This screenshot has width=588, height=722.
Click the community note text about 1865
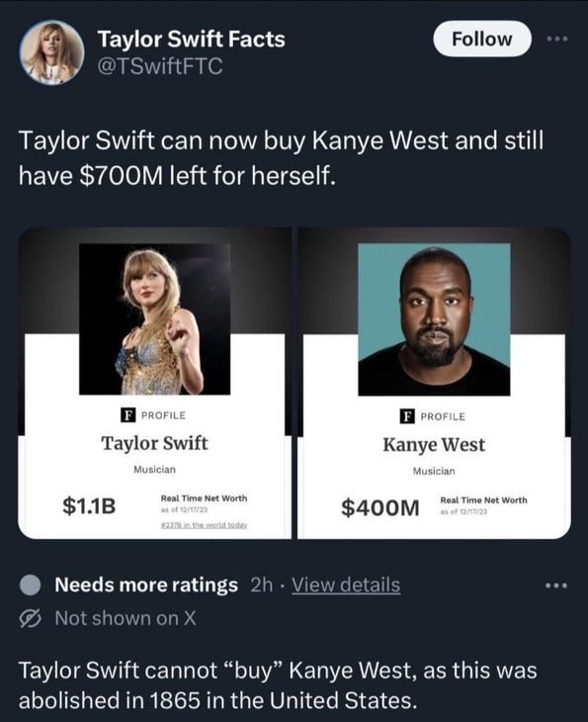tap(278, 685)
